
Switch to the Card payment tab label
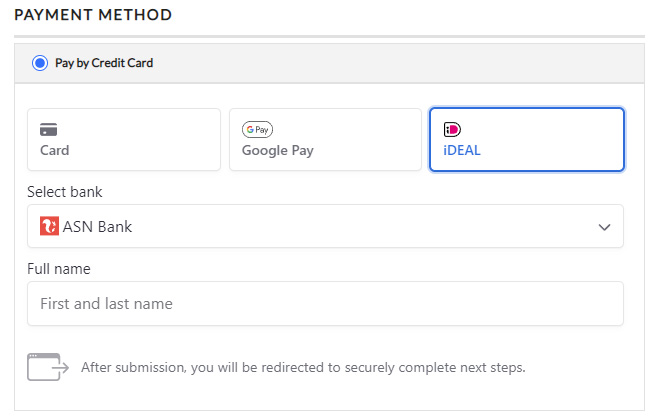54,151
